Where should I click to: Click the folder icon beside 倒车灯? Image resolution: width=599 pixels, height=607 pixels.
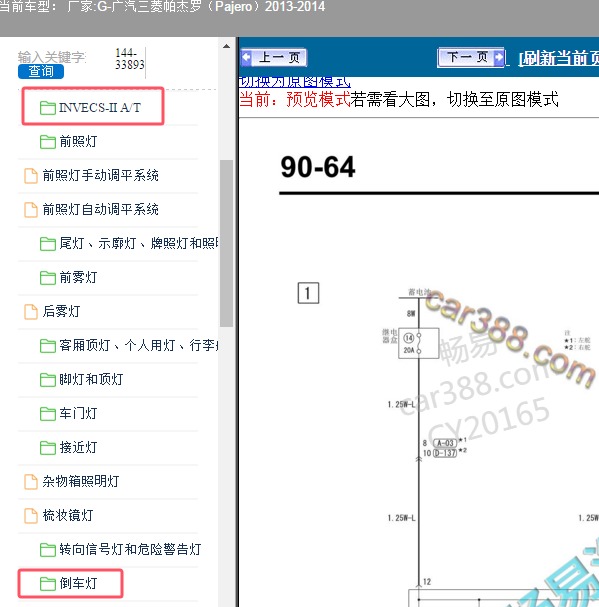[x=48, y=584]
